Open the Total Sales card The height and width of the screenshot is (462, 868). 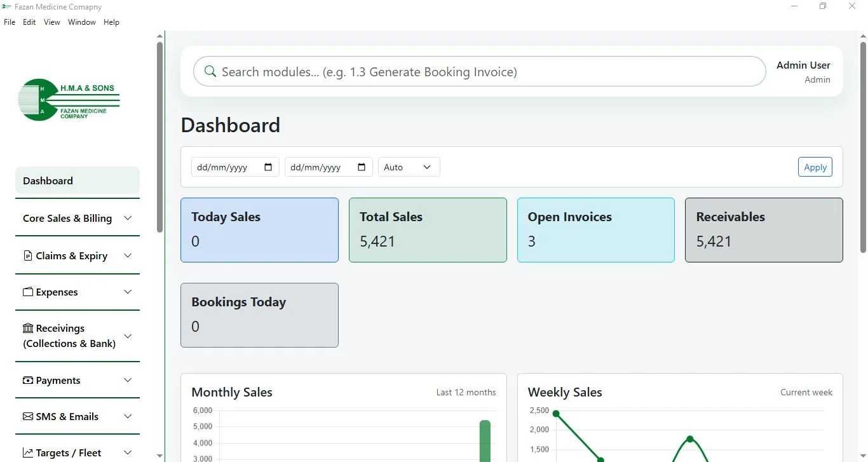click(x=428, y=230)
